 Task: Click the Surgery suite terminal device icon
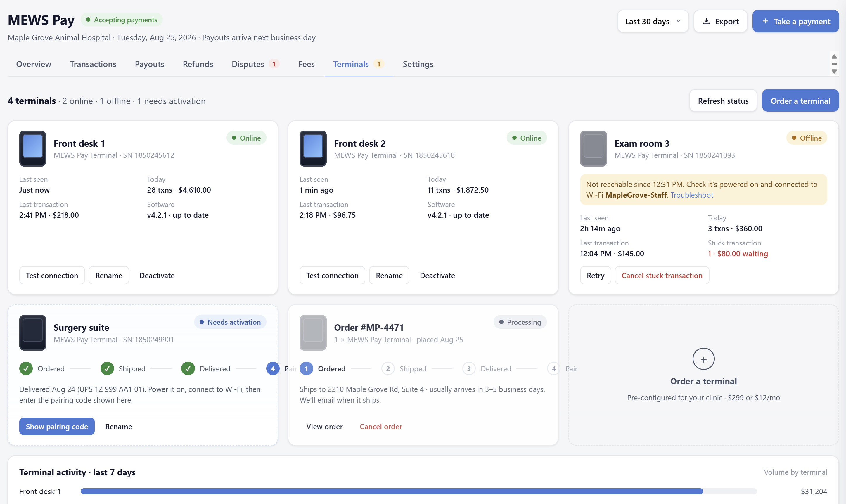click(x=33, y=332)
